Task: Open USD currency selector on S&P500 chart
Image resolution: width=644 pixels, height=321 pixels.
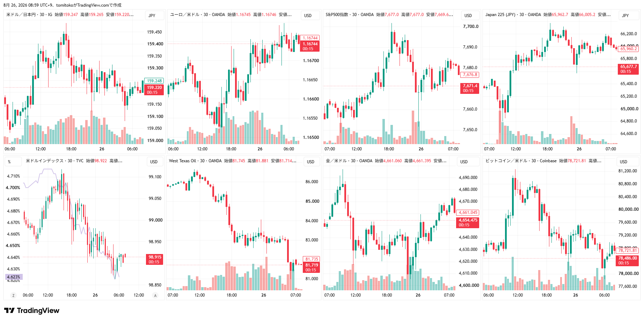Action: (468, 16)
